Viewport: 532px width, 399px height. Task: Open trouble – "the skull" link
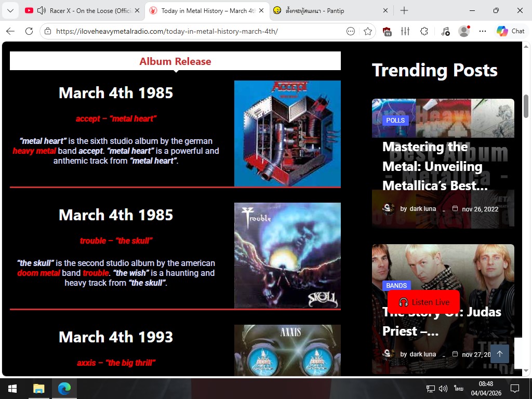pos(116,241)
